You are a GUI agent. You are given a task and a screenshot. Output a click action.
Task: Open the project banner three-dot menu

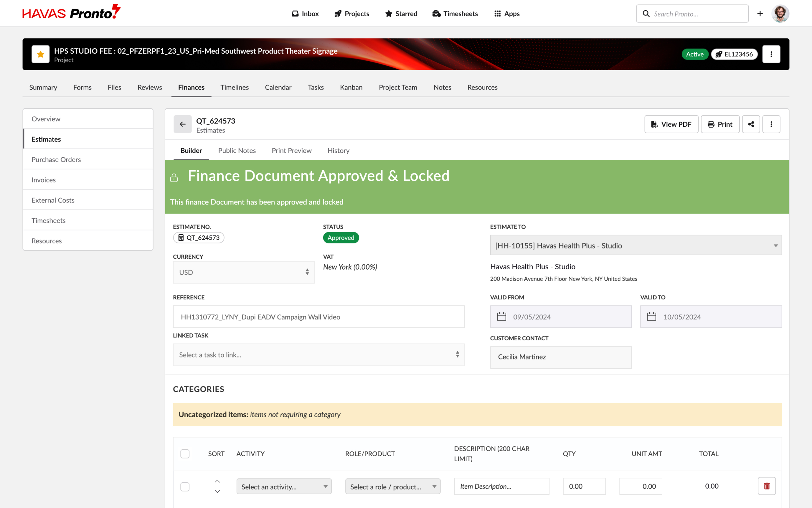click(771, 54)
